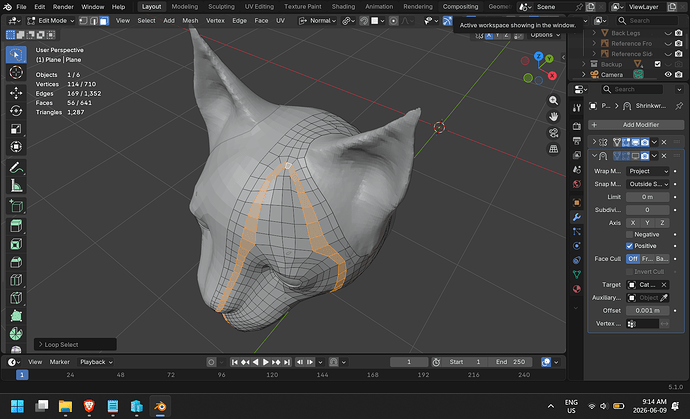
Task: Open the Render menu
Action: point(63,7)
